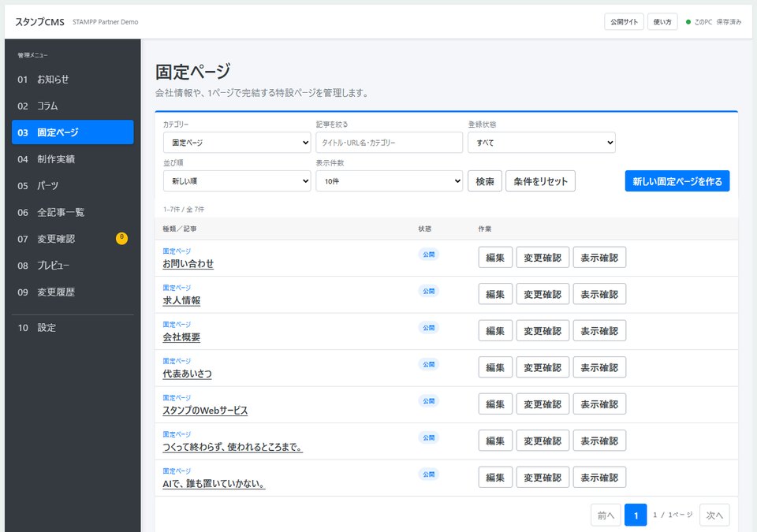Image resolution: width=757 pixels, height=532 pixels.
Task: Focus the 記事を絞る search field
Action: tap(389, 143)
